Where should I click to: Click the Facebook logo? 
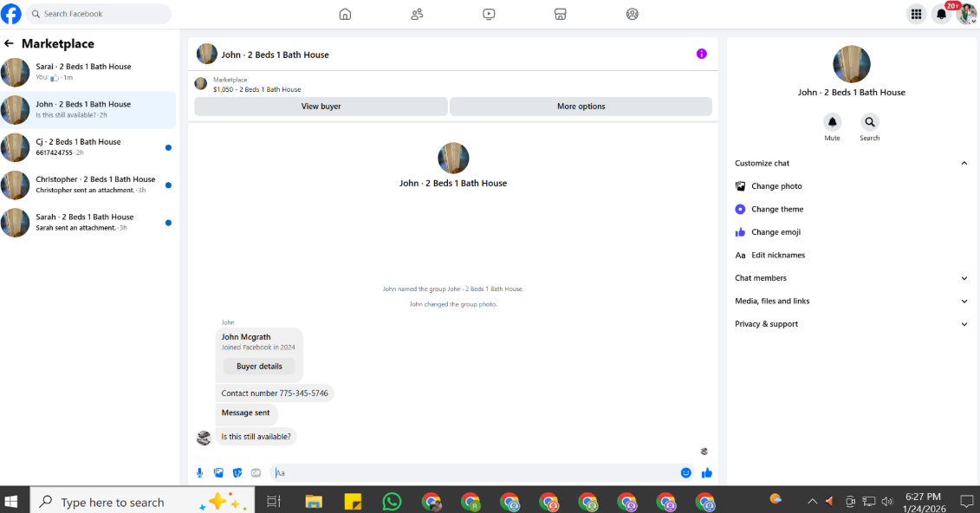10,14
